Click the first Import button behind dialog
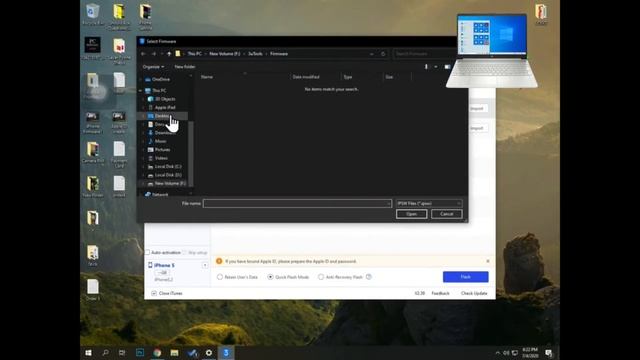640x360 pixels. [x=477, y=109]
